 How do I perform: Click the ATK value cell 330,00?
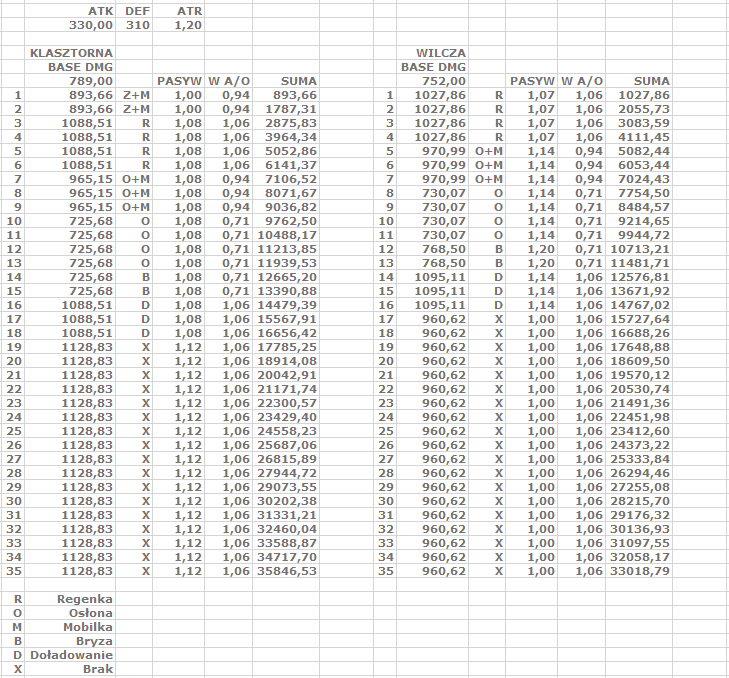click(91, 25)
